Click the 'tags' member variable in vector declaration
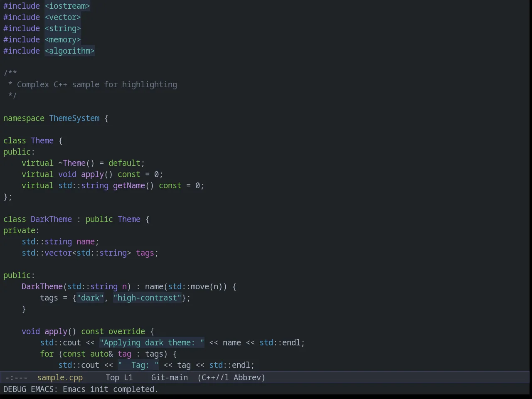Image resolution: width=532 pixels, height=399 pixels. coord(145,253)
